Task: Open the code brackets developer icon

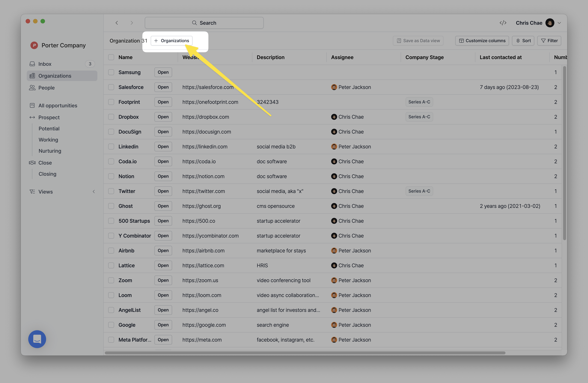Action: coord(503,23)
